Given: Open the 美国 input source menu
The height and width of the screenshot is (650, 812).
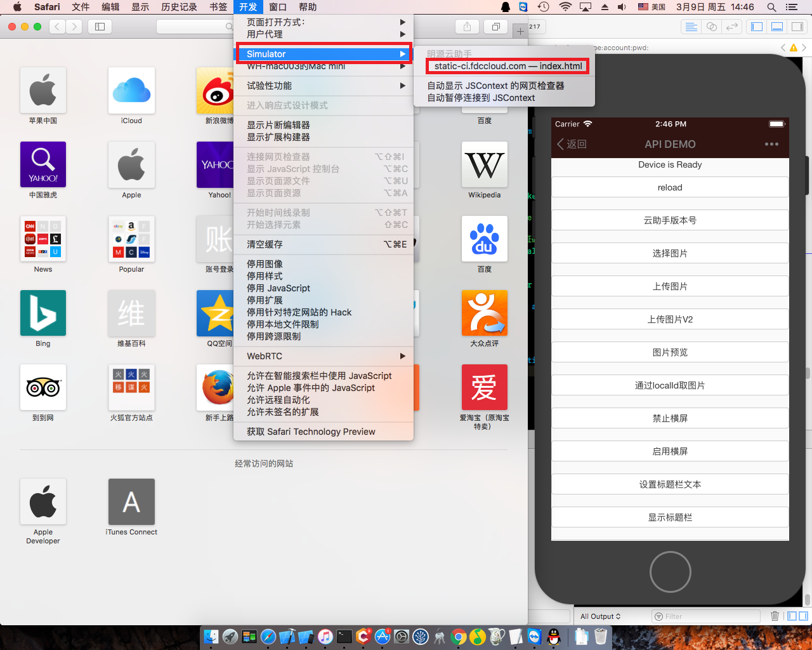Looking at the screenshot, I should tap(652, 7).
